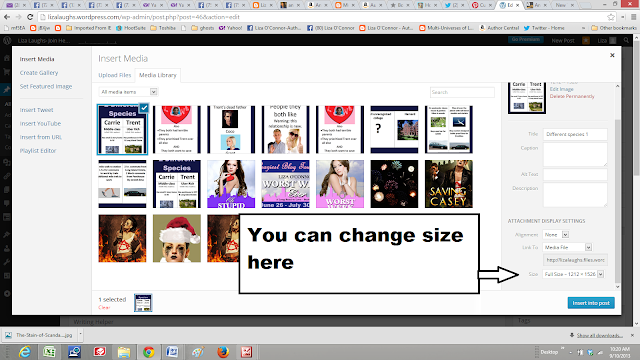Open File Explorer folder in taskbar

(124, 351)
